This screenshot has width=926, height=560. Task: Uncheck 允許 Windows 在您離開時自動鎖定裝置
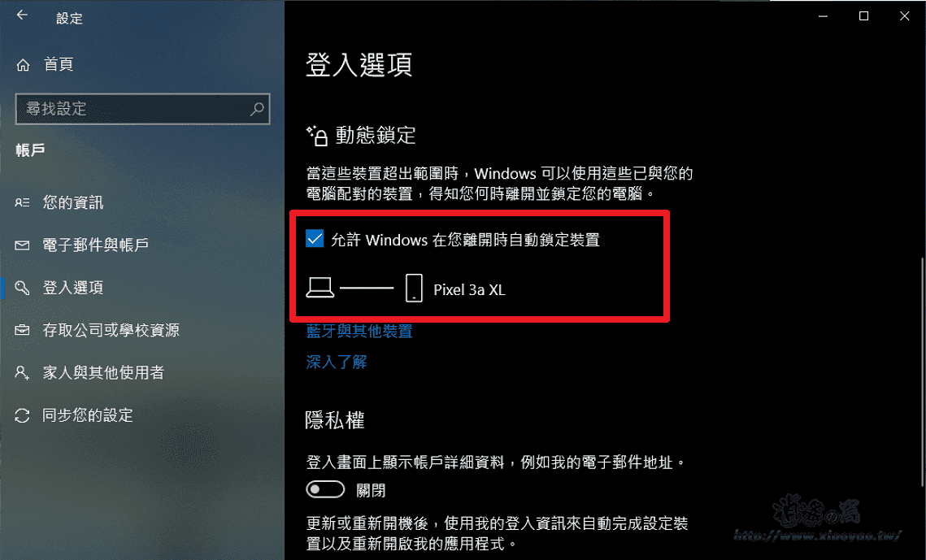(x=315, y=239)
